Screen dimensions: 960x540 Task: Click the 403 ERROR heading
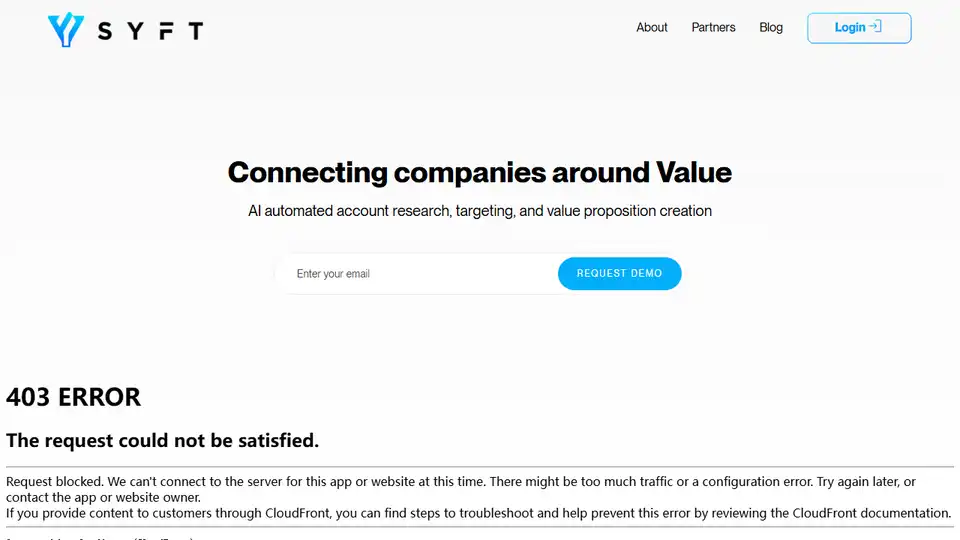(x=73, y=397)
